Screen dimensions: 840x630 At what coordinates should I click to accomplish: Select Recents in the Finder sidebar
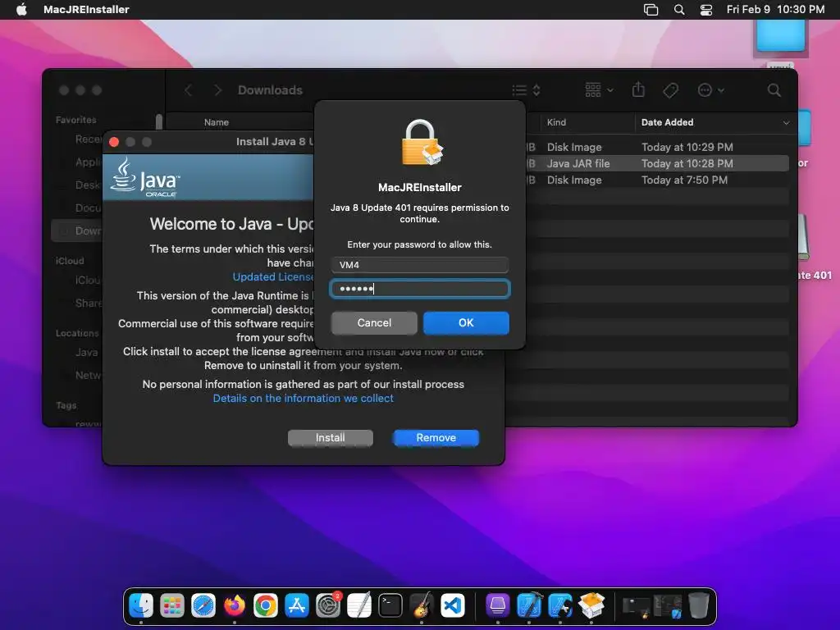88,139
